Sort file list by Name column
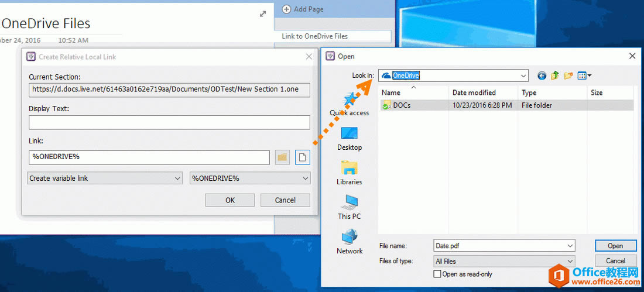Image resolution: width=644 pixels, height=292 pixels. click(413, 92)
